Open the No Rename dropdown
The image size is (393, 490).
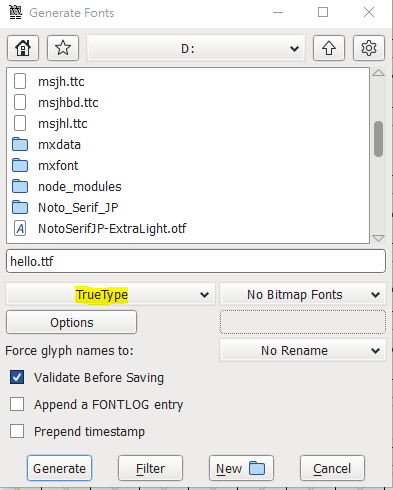303,350
